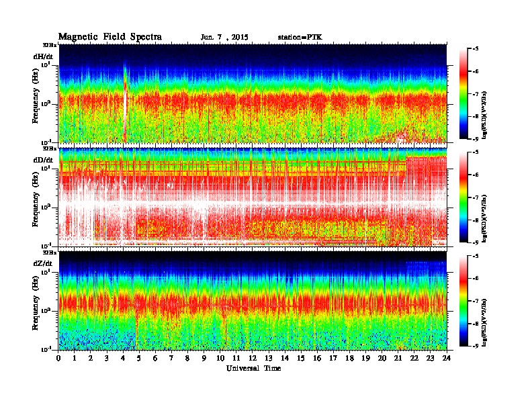Image resolution: width=532 pixels, height=411 pixels.
Task: Click the "-7" value on dD/dt color bar
Action: [x=476, y=197]
